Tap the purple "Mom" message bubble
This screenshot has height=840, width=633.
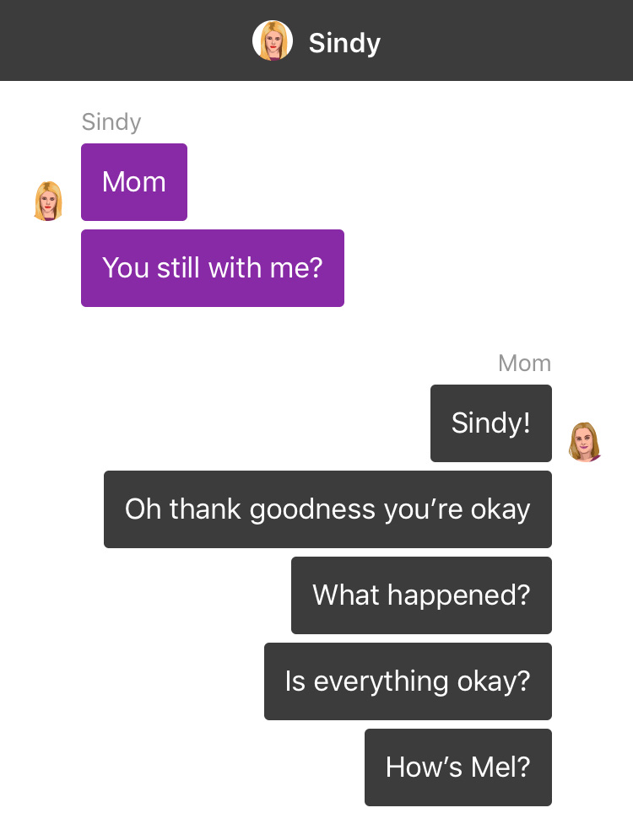pos(134,182)
